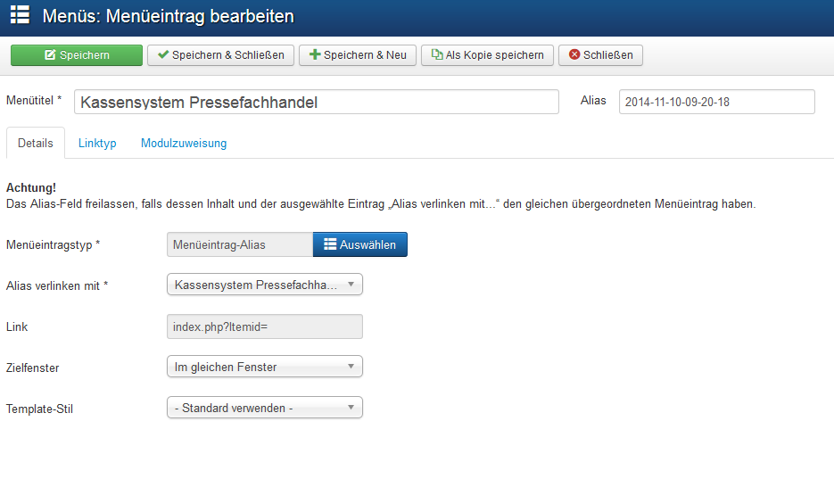Switch to the Linktyp tab
834x504 pixels.
coord(97,143)
